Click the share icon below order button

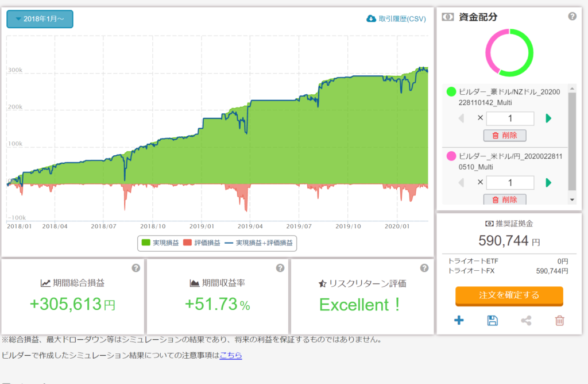tap(526, 320)
